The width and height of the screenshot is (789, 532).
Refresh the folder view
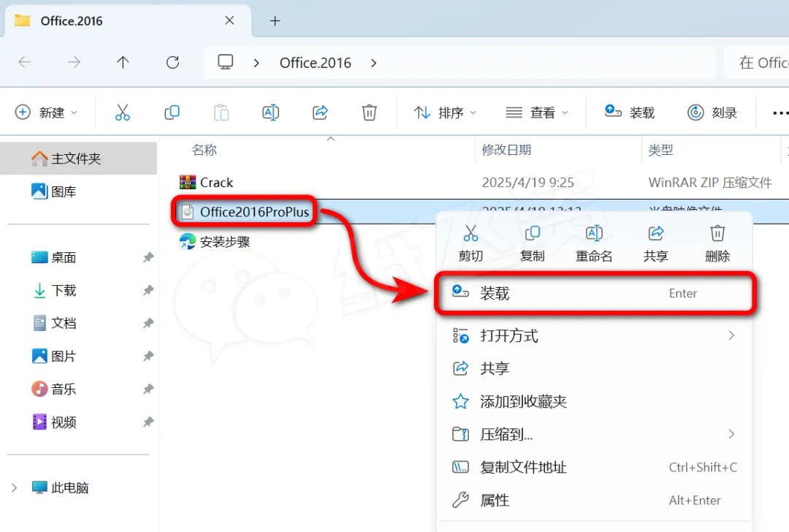[172, 62]
